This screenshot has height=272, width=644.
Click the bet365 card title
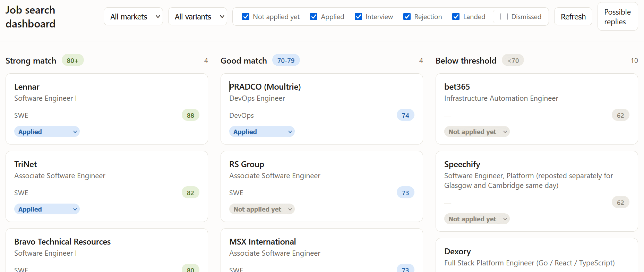[x=457, y=87]
